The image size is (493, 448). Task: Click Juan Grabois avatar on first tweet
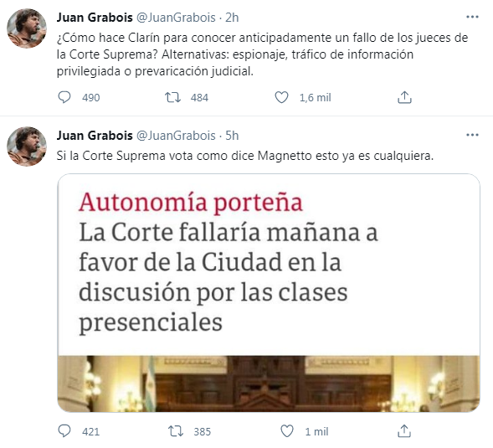pos(27,28)
